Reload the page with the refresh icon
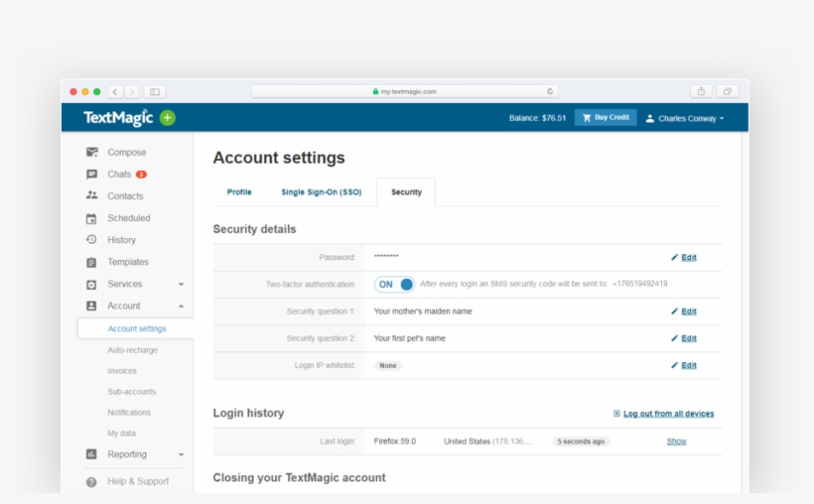814x504 pixels. tap(550, 91)
